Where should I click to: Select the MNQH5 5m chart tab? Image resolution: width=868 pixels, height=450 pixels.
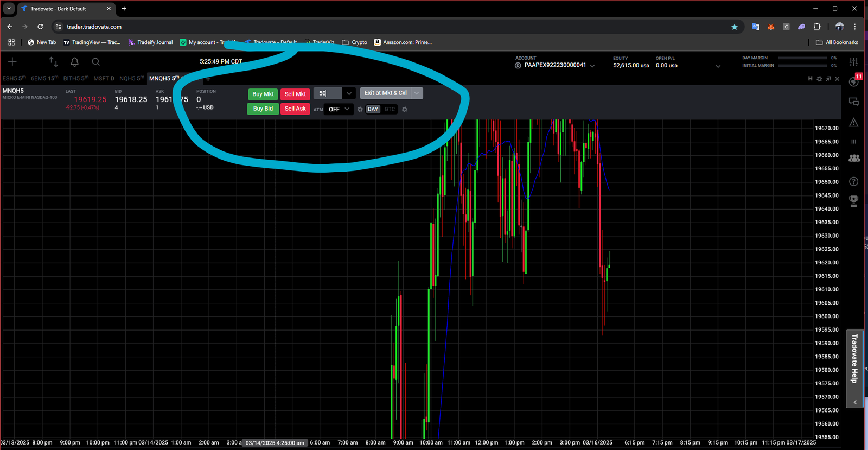164,79
